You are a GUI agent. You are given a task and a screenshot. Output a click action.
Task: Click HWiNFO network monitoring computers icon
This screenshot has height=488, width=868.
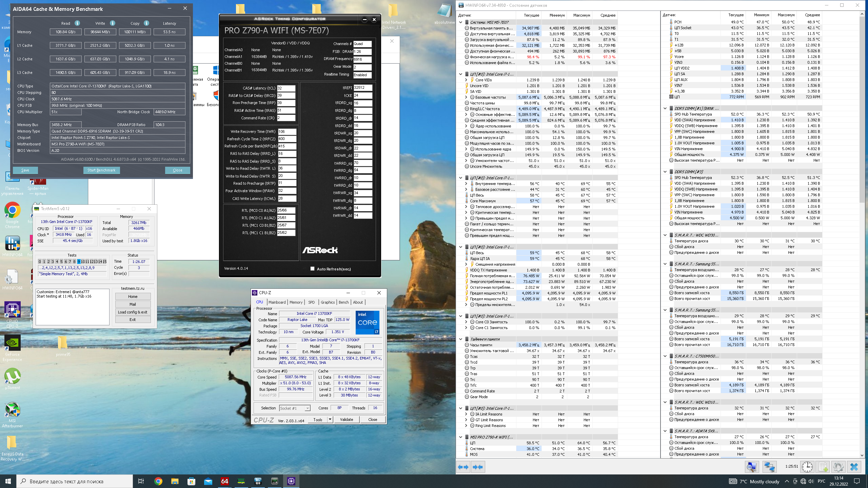pos(769,467)
